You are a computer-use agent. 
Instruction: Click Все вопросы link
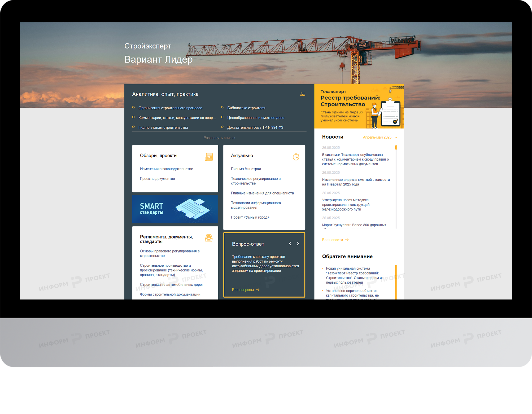point(246,290)
